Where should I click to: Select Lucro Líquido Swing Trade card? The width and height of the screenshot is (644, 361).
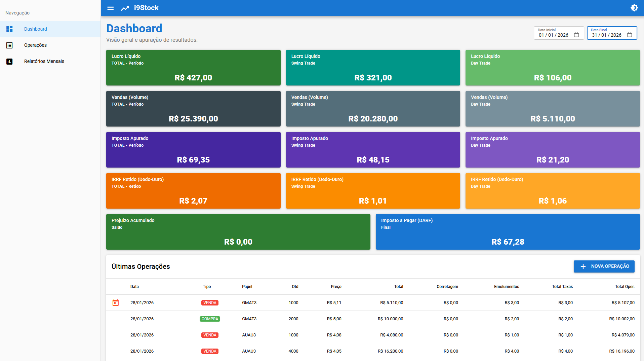(x=373, y=68)
